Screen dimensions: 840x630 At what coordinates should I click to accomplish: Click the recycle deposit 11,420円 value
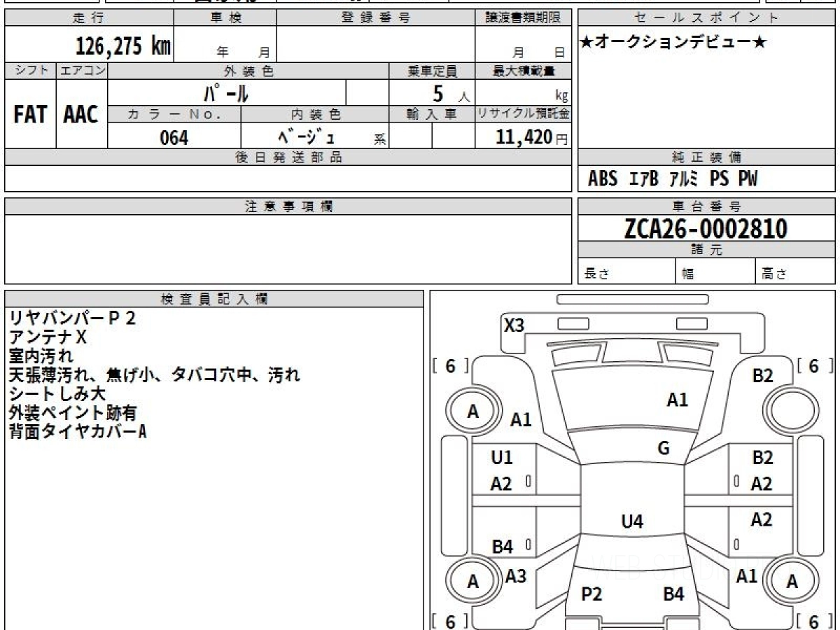click(x=531, y=136)
